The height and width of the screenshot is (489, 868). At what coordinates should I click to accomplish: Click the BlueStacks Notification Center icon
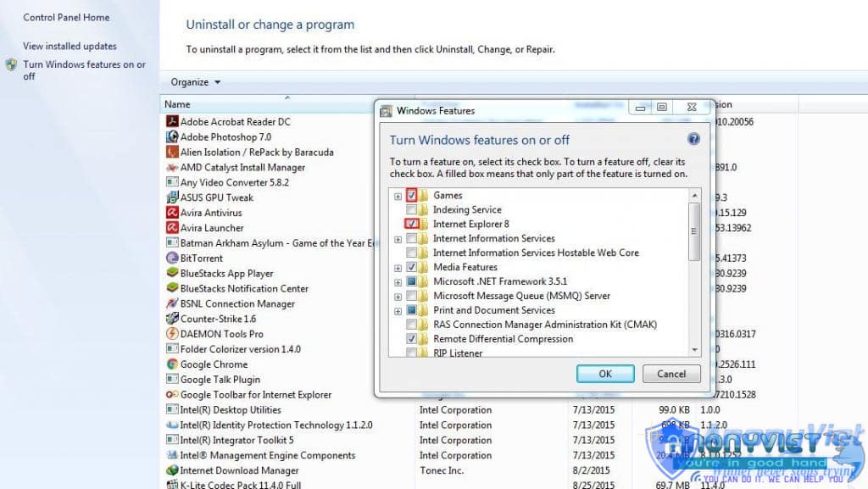172,288
